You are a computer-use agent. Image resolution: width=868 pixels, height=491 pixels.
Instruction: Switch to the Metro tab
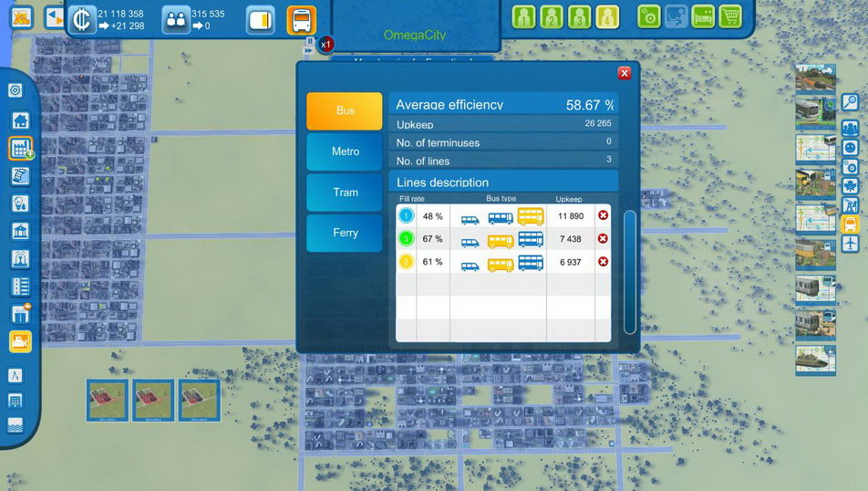tap(345, 151)
